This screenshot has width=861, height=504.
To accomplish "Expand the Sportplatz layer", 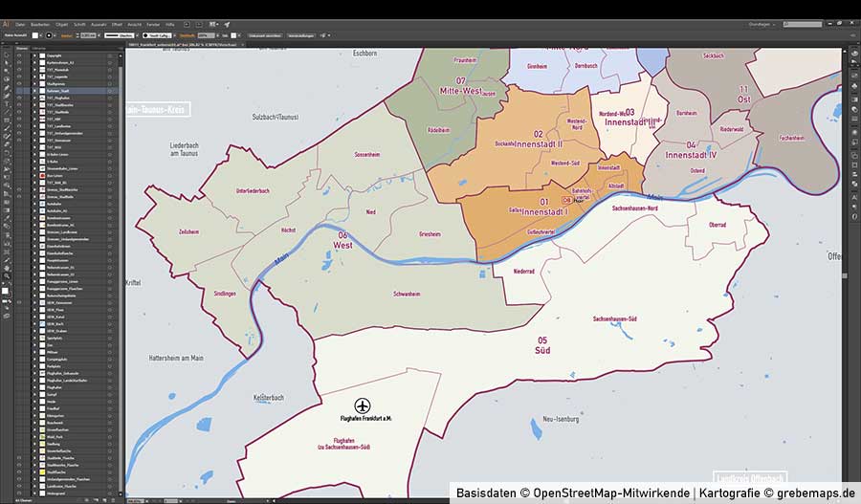I will (34, 339).
